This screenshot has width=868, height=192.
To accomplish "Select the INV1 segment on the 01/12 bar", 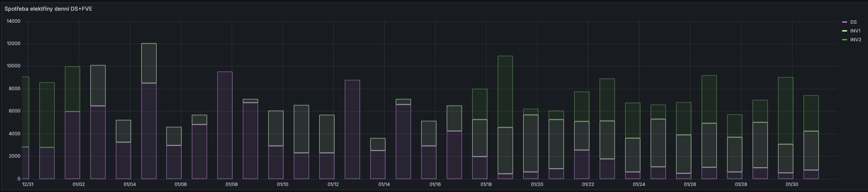I will [327, 134].
